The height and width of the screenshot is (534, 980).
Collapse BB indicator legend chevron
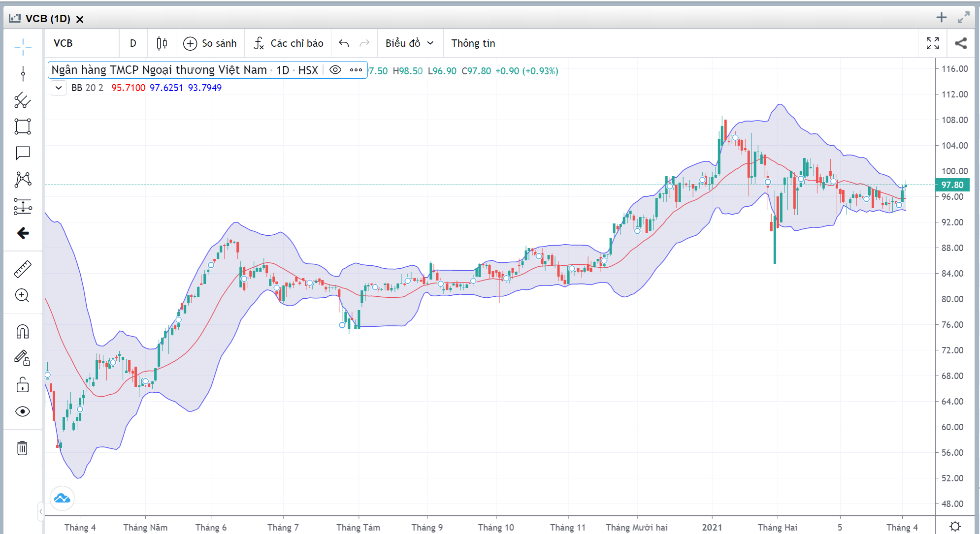tap(59, 88)
